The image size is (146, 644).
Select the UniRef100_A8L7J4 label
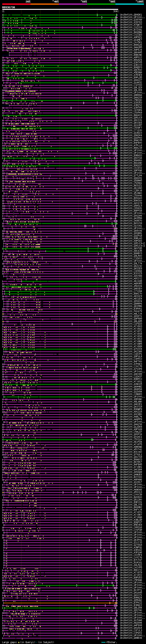point(131,314)
